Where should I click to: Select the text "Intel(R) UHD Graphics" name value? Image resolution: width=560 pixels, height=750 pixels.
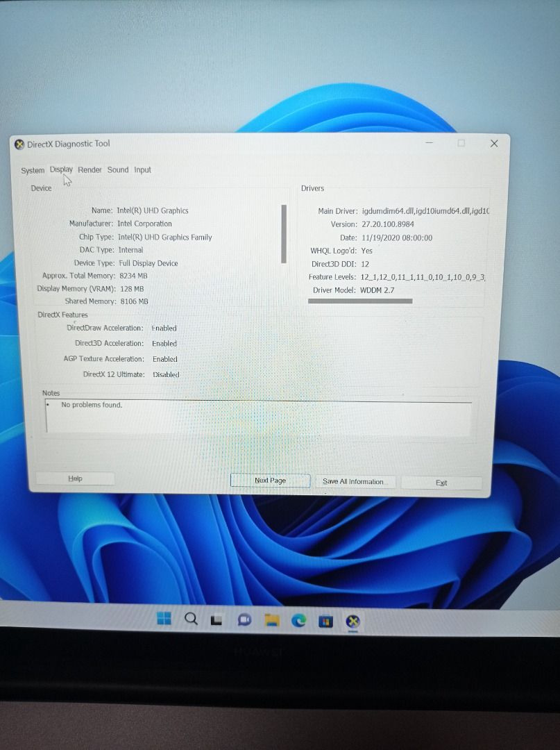(x=153, y=210)
